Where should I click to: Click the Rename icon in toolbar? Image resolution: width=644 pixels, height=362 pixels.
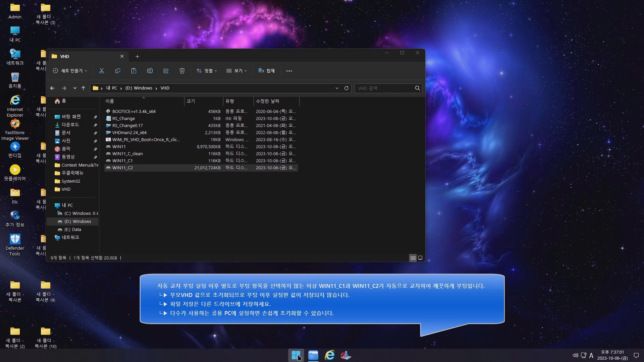click(150, 71)
